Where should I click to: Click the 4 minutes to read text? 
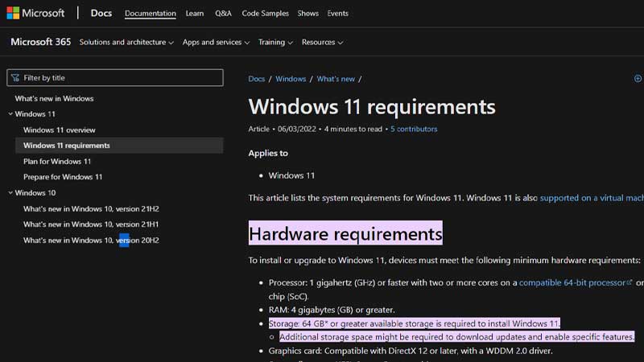(x=353, y=129)
